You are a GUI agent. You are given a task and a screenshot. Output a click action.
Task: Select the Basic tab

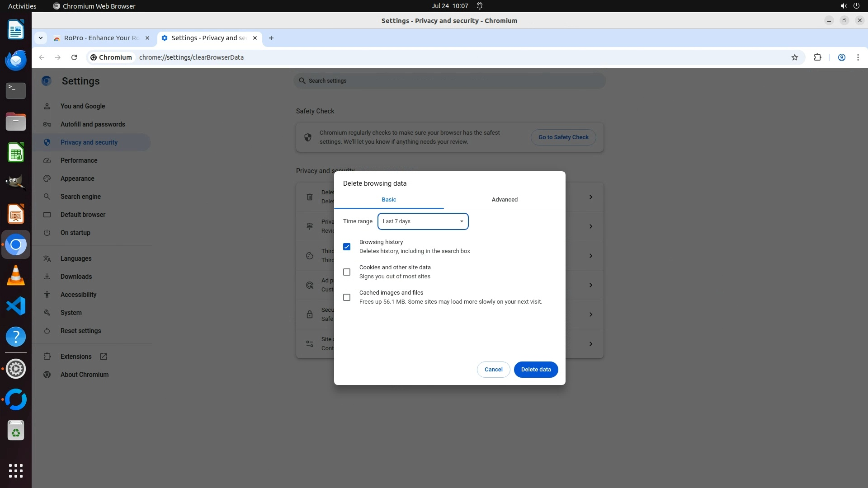389,199
